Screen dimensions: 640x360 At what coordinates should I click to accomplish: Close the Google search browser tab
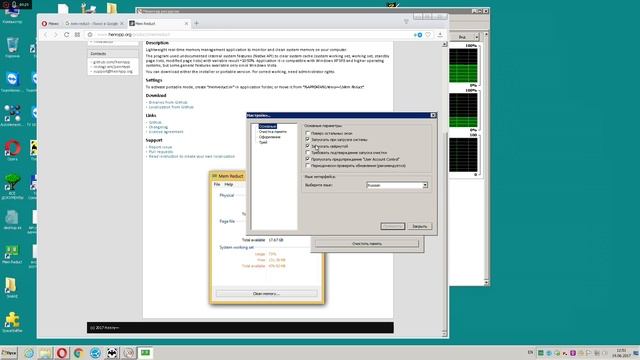(x=122, y=24)
